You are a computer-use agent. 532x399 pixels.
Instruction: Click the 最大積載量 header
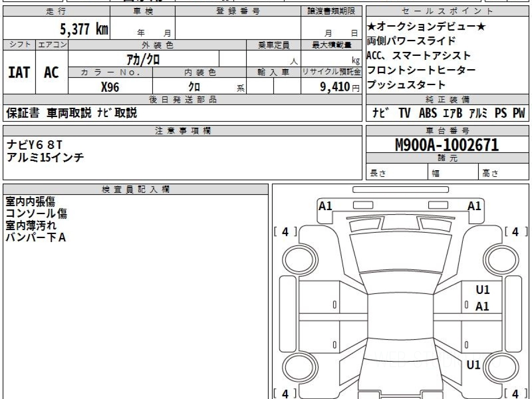pos(331,45)
